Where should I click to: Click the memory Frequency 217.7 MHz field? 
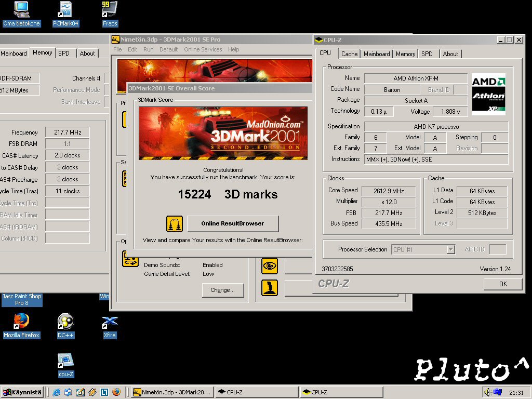[x=68, y=132]
